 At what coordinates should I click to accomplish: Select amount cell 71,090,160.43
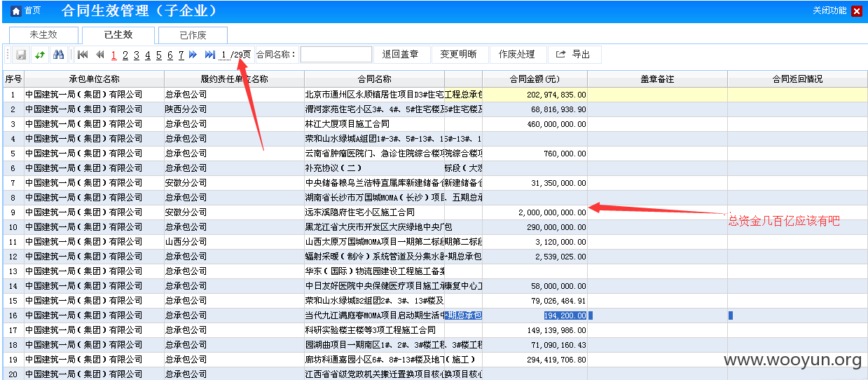click(x=535, y=344)
